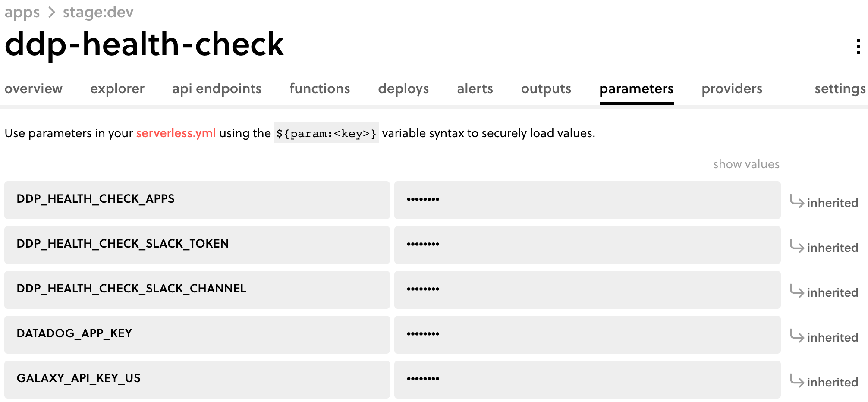Go to the api endpoints tab
The width and height of the screenshot is (868, 402).
217,89
